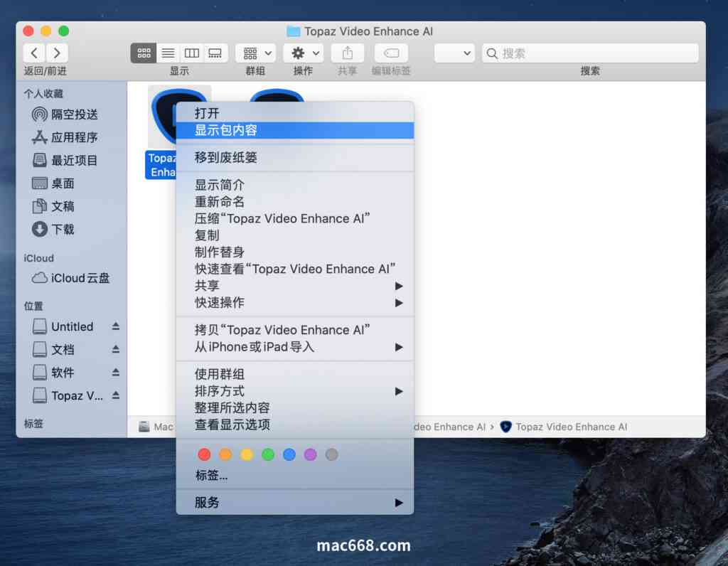The width and height of the screenshot is (728, 566).
Task: Open the group-by dropdown in toolbar
Action: click(256, 53)
